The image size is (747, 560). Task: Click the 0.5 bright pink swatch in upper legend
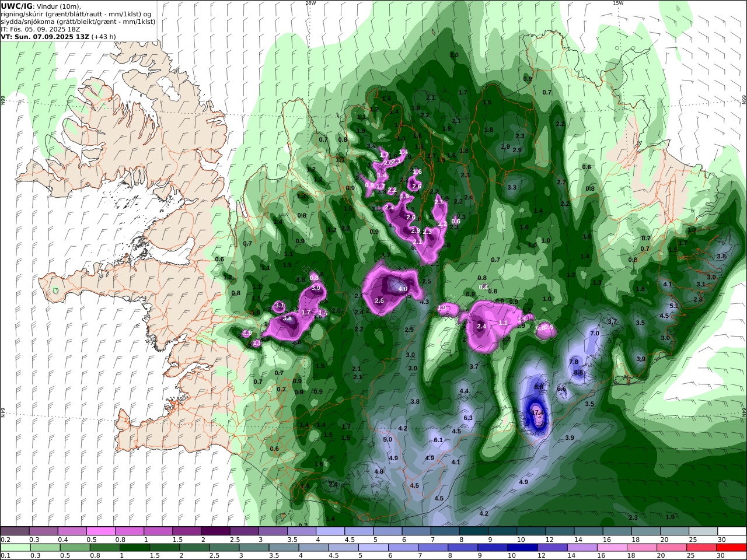[x=100, y=531]
